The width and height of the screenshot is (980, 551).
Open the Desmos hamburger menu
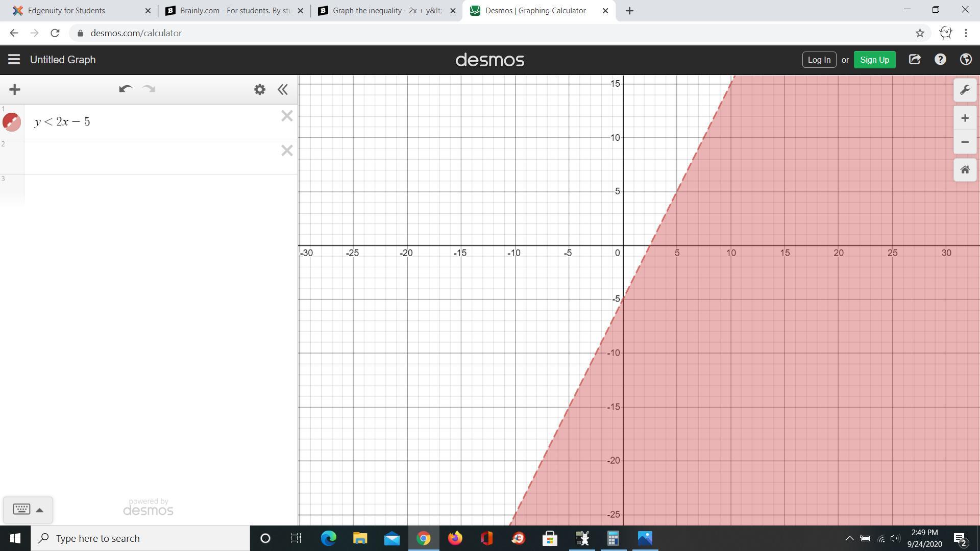[14, 60]
